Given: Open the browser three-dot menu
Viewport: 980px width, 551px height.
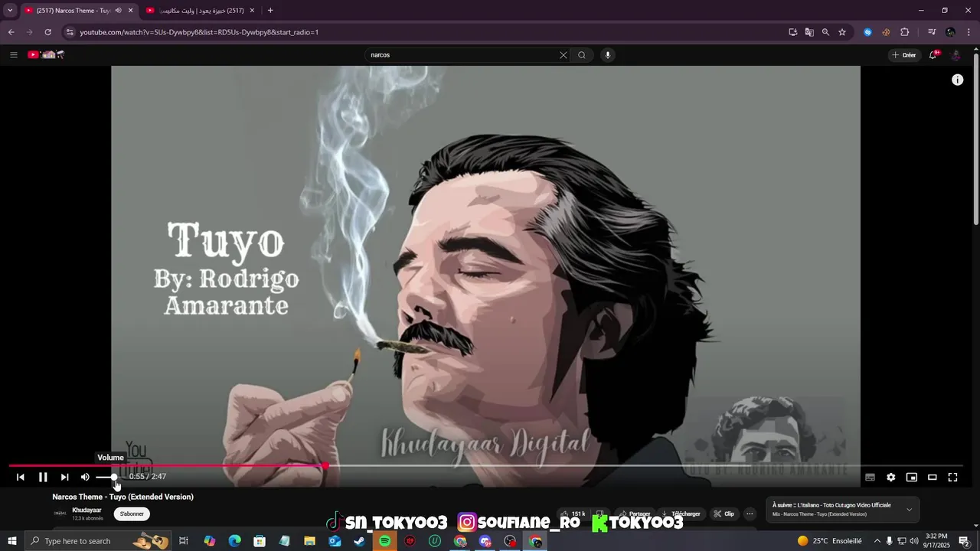Looking at the screenshot, I should tap(969, 32).
